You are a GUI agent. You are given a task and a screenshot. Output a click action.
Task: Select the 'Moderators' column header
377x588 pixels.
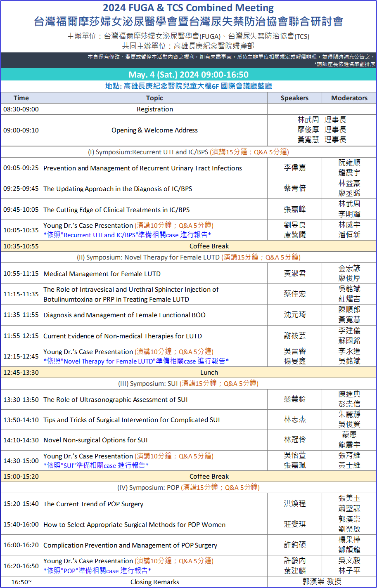(349, 98)
